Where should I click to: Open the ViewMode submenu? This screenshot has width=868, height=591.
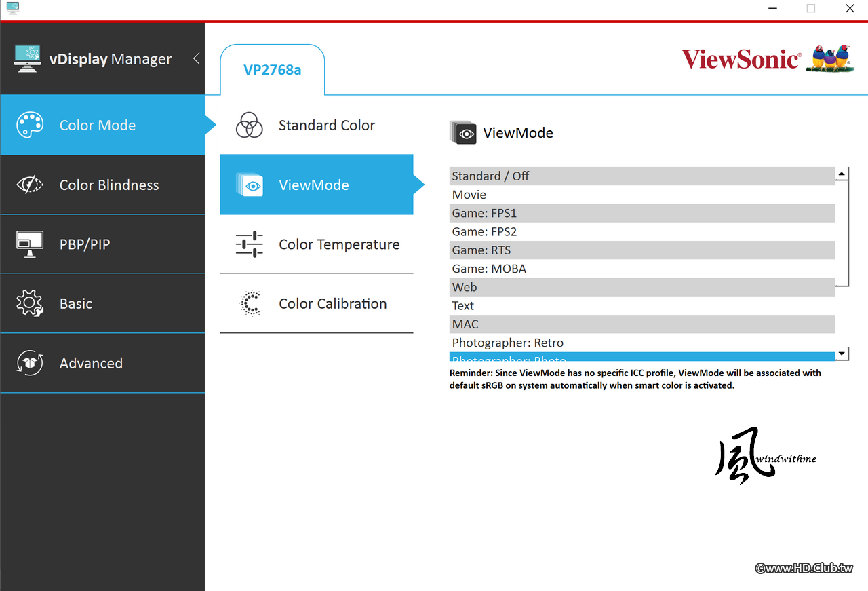(317, 185)
